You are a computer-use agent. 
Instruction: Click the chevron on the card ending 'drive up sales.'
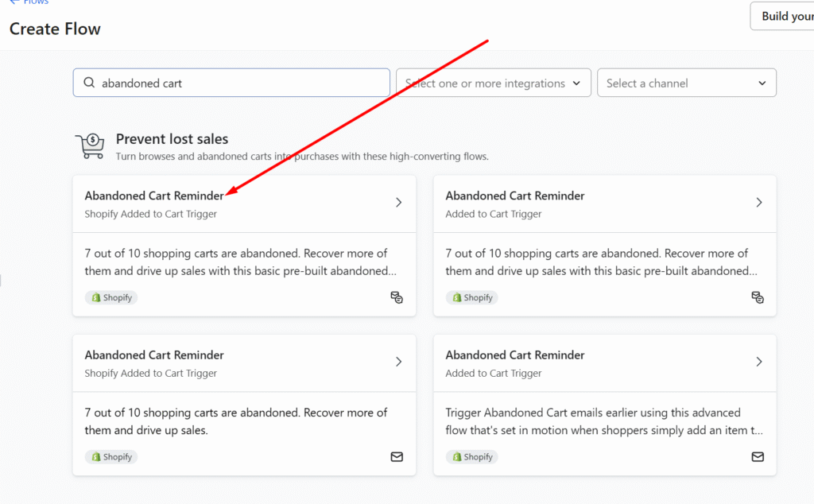(x=398, y=362)
